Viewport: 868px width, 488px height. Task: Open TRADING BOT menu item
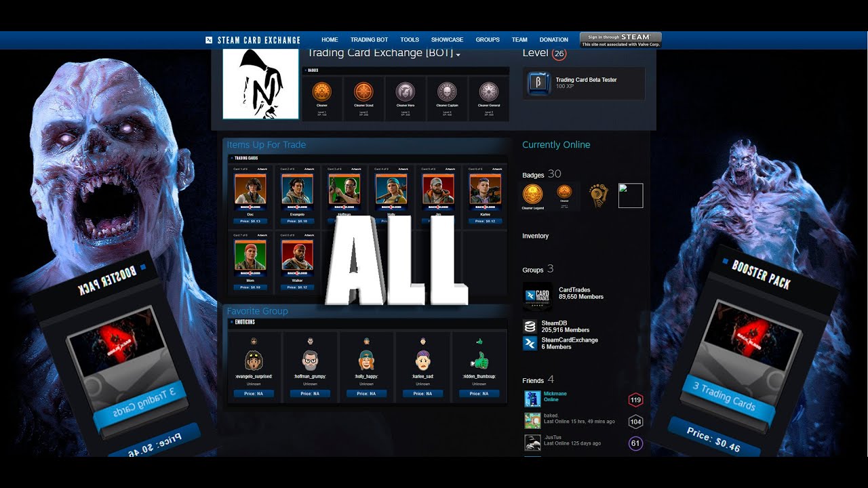click(x=370, y=40)
